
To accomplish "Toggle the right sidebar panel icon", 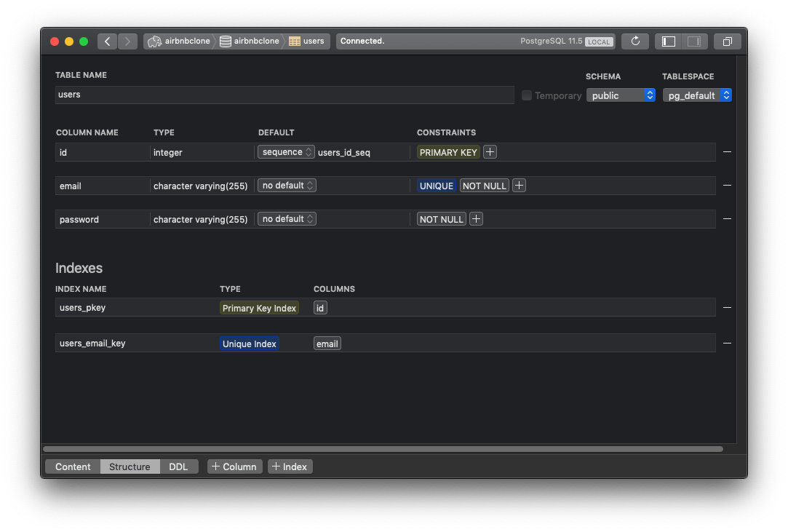I will click(693, 41).
